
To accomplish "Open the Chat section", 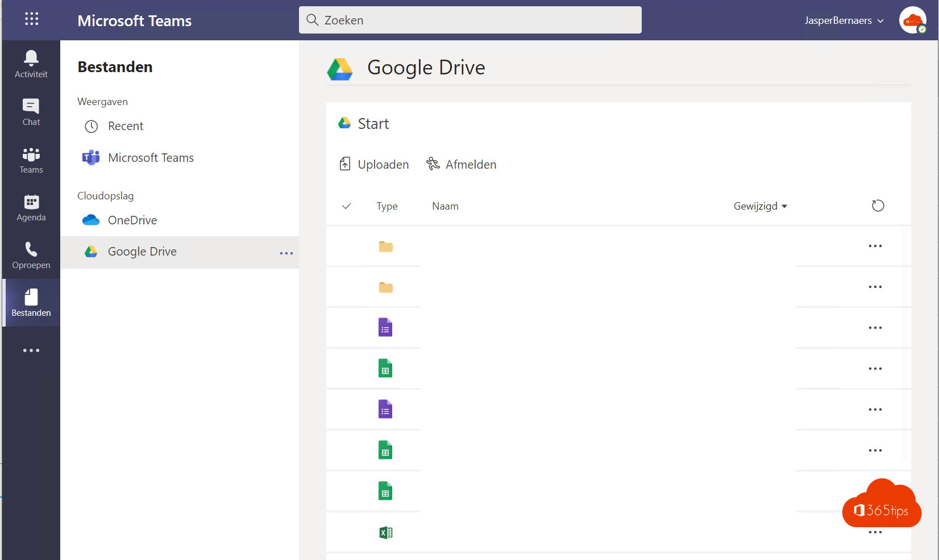I will pos(31,112).
